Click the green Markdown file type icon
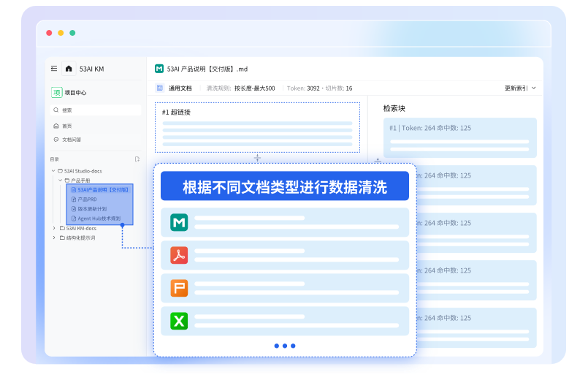Viewport: 588px width, 380px height. click(179, 222)
